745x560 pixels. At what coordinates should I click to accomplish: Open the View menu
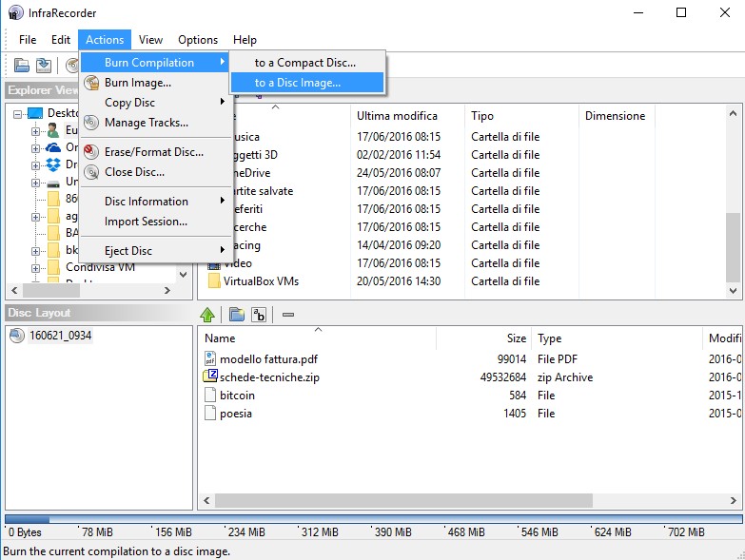pos(150,40)
